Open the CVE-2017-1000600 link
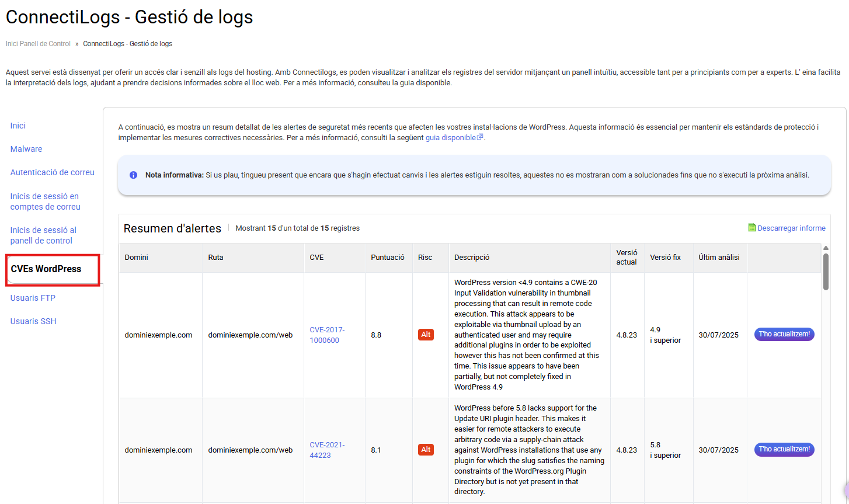The height and width of the screenshot is (504, 849). (x=327, y=335)
